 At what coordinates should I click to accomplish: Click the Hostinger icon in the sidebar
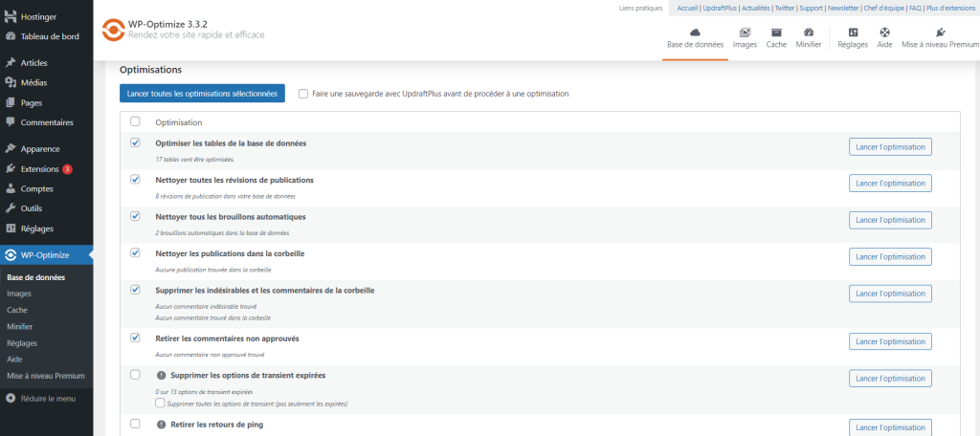[x=10, y=17]
